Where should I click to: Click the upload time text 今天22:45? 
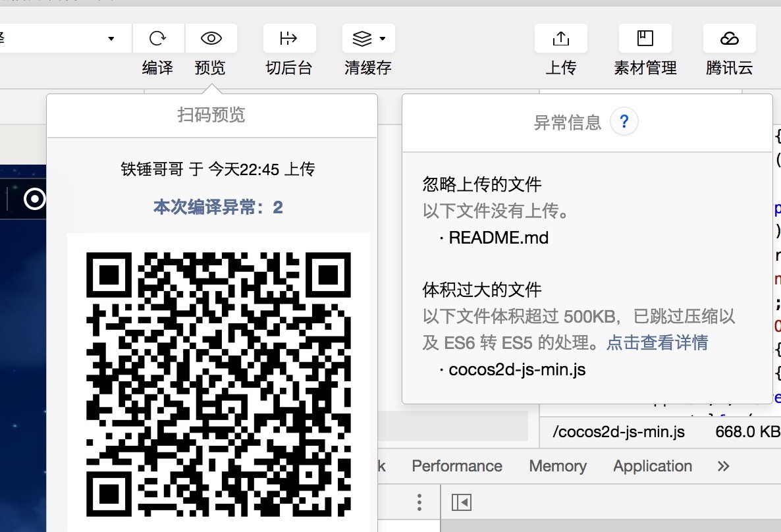point(244,169)
